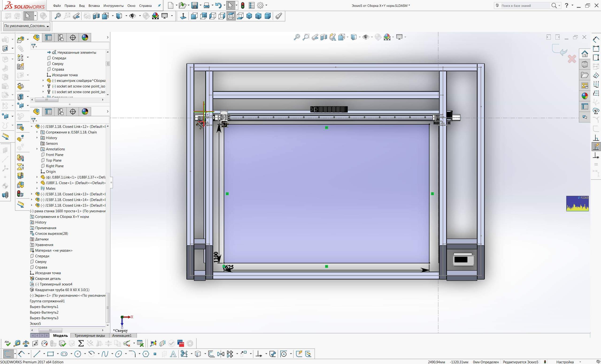601x364 pixels.
Task: Toggle the Rebuild traffic light icon
Action: (x=243, y=5)
